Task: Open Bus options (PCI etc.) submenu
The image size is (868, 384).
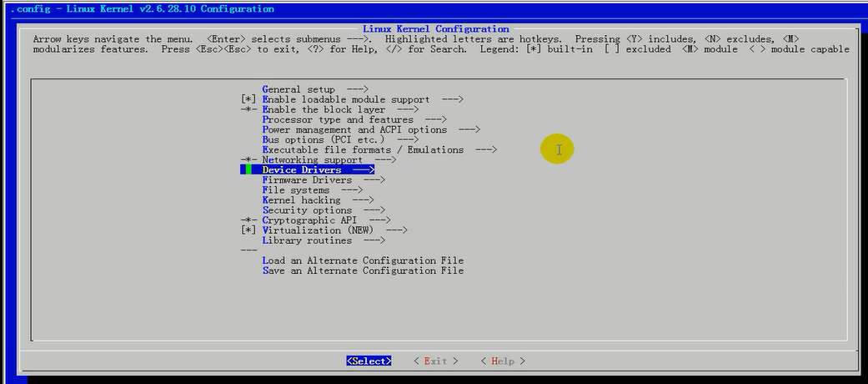Action: click(x=340, y=139)
